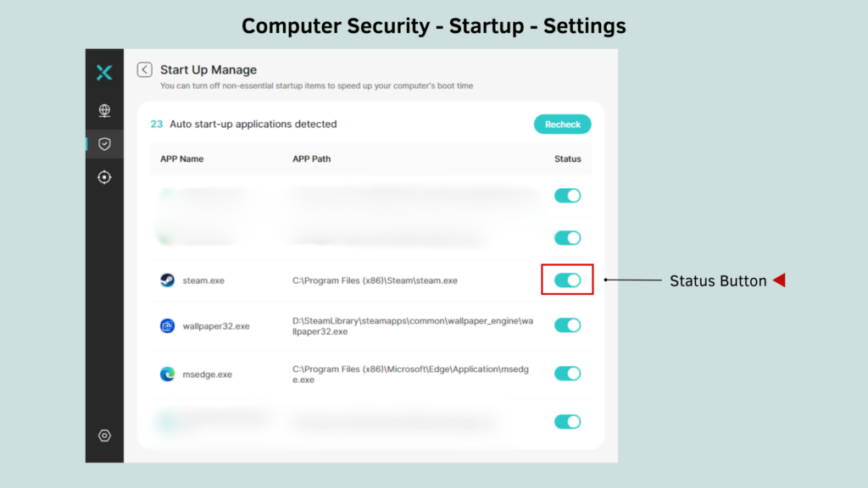Open the globe network section in sidebar
868x488 pixels.
click(103, 110)
